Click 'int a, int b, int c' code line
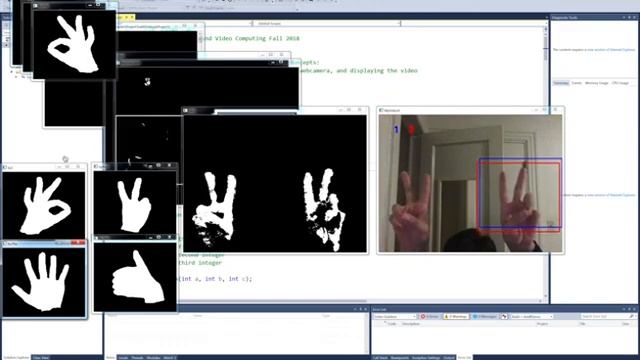 216,279
